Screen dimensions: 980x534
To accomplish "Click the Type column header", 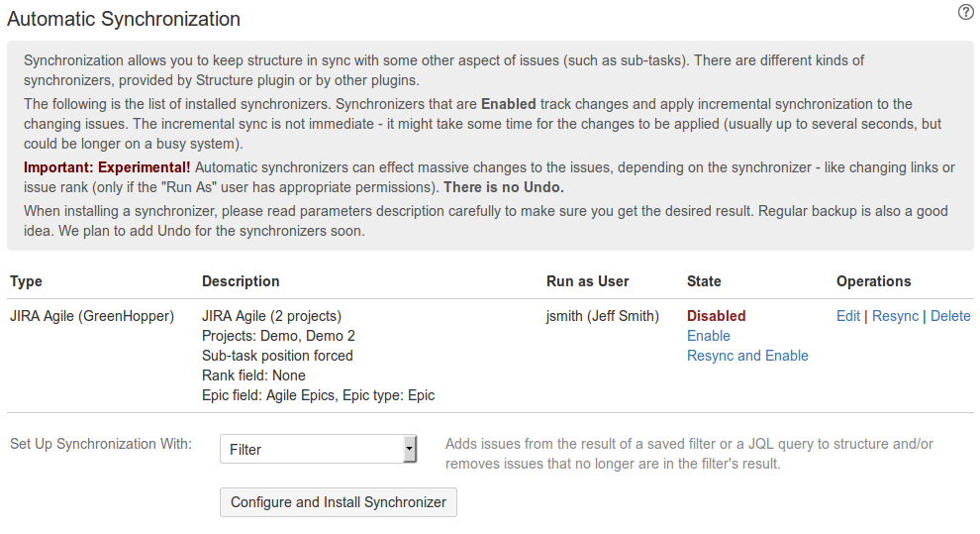I will pos(26,281).
